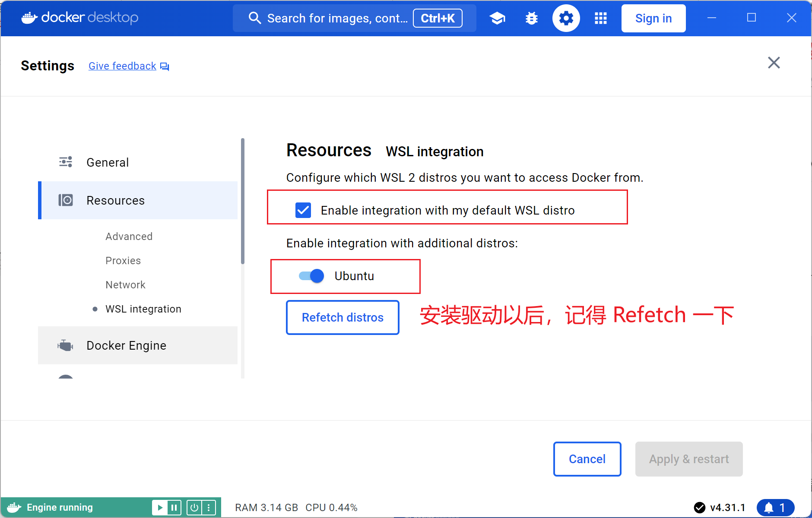Click the engine power button icon
Viewport: 812px width, 518px height.
[194, 507]
